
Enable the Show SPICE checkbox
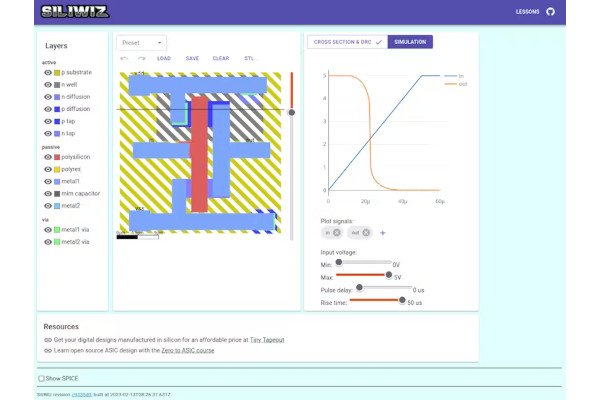(41, 379)
